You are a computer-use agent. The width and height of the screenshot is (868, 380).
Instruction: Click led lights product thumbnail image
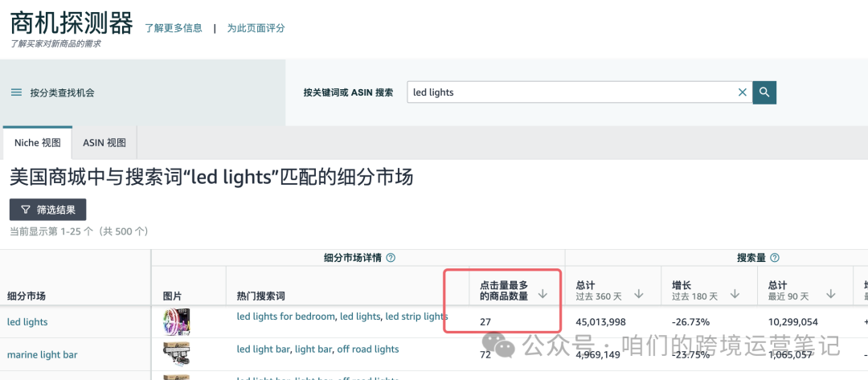pos(177,322)
